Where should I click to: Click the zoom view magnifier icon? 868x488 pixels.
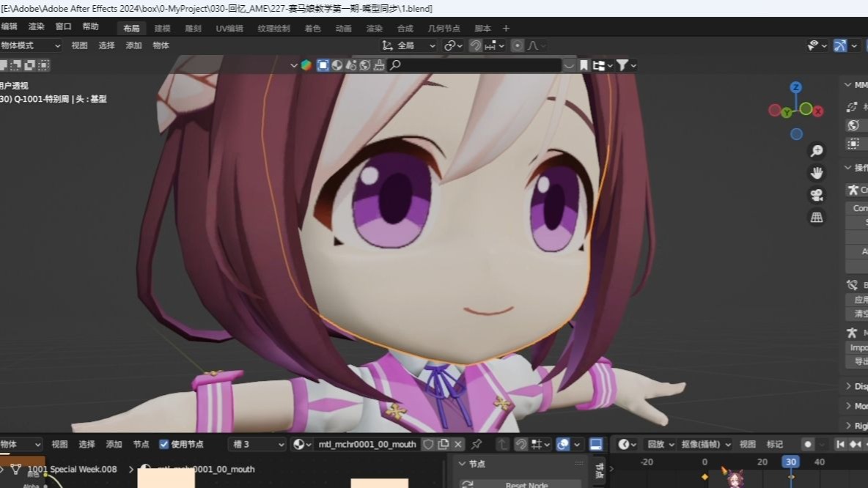[x=817, y=150]
